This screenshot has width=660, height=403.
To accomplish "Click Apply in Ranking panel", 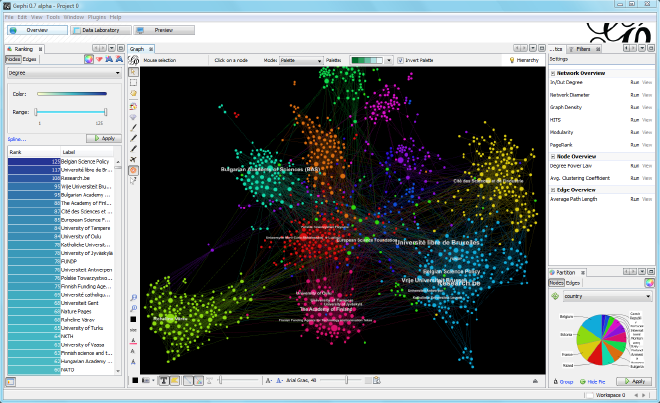I will (104, 138).
